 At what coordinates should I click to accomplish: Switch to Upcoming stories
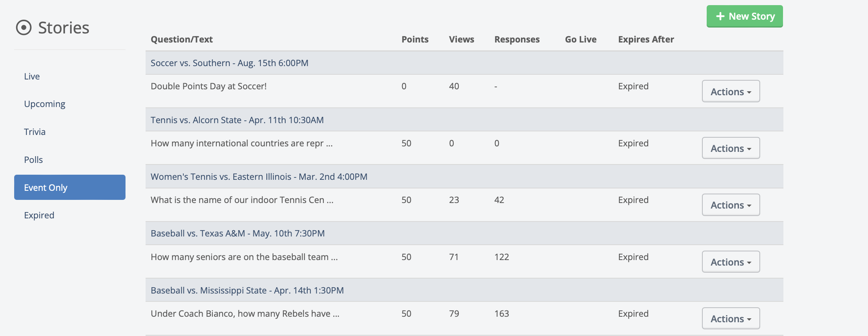44,104
